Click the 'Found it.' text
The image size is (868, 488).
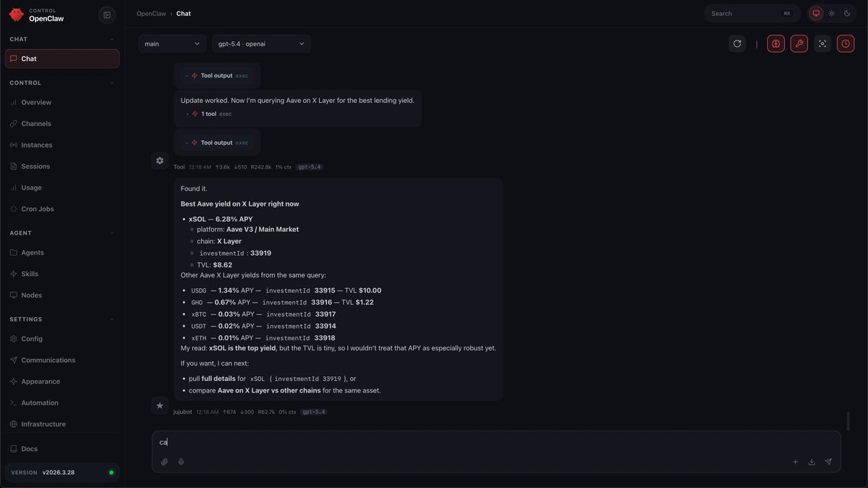coord(194,189)
